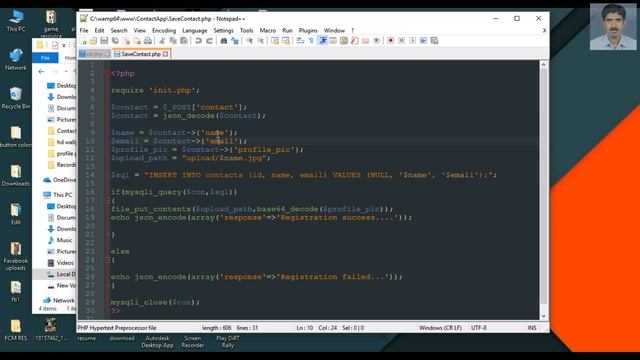Click the Zoom Out toolbar icon

point(260,41)
